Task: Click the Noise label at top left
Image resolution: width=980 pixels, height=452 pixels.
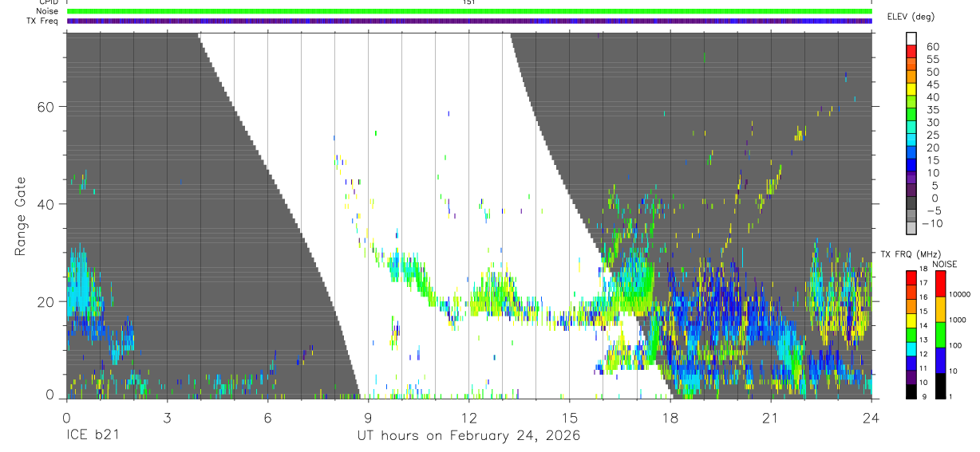Action: (x=47, y=11)
